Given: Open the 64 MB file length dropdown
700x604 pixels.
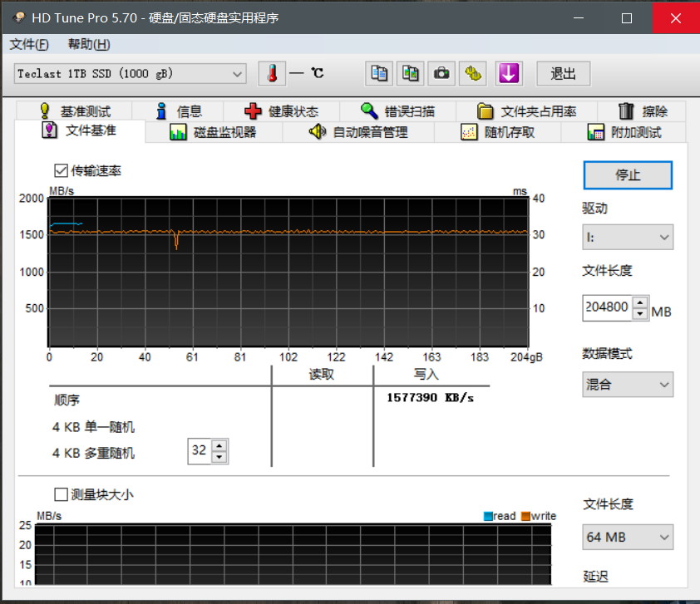Looking at the screenshot, I should pos(628,537).
